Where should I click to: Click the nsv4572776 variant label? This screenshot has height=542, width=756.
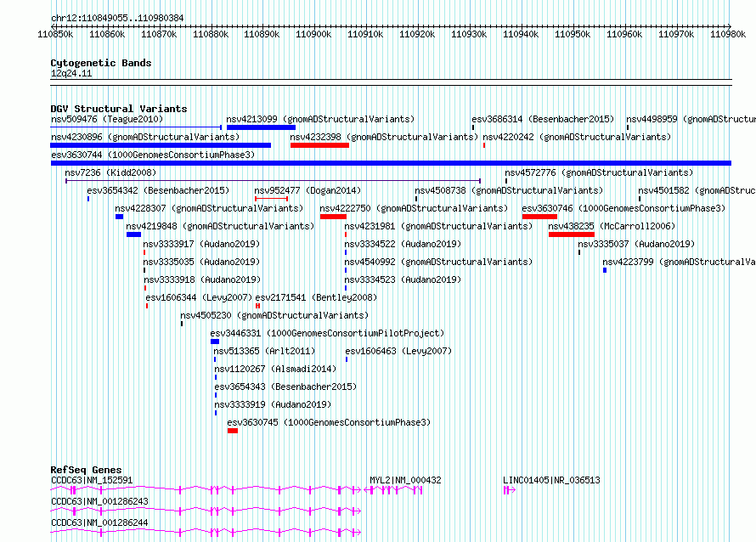point(599,172)
